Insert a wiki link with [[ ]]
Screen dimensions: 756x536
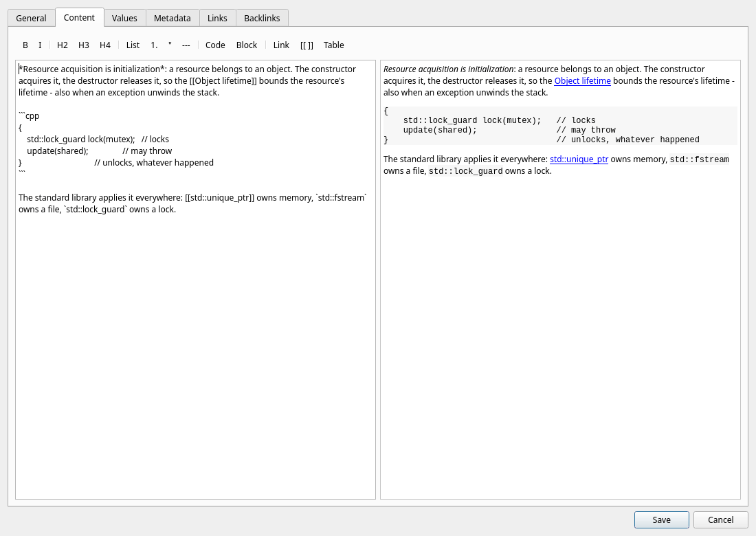[307, 45]
